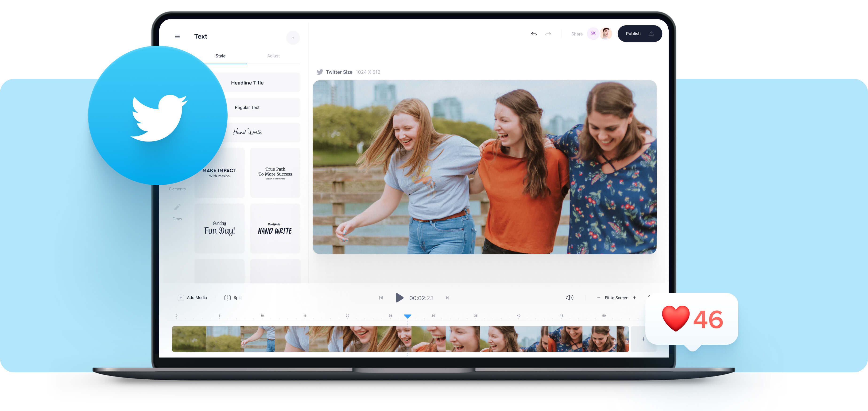Viewport: 868px width, 411px height.
Task: Click the 46 likes count
Action: click(708, 320)
